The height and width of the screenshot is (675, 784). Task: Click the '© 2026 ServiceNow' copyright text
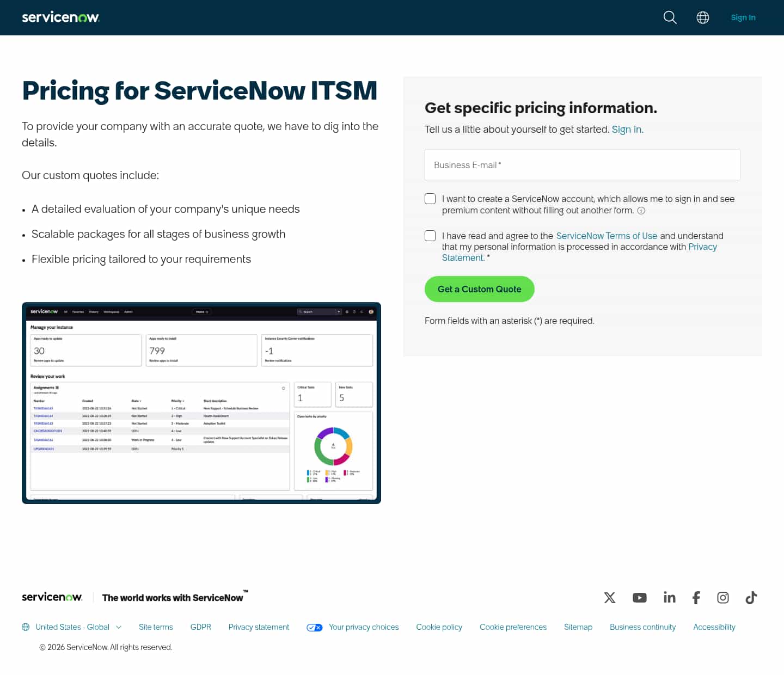(106, 647)
